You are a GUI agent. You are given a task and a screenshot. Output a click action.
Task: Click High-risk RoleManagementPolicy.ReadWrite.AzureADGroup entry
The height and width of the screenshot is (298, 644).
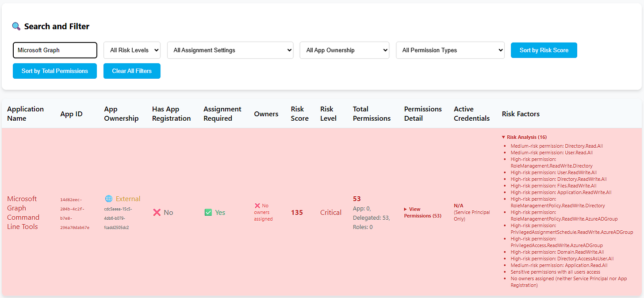pos(564,215)
